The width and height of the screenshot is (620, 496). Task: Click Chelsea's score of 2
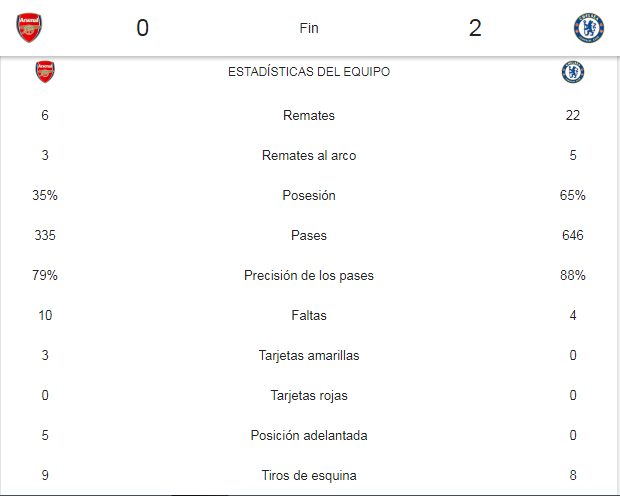pos(475,28)
